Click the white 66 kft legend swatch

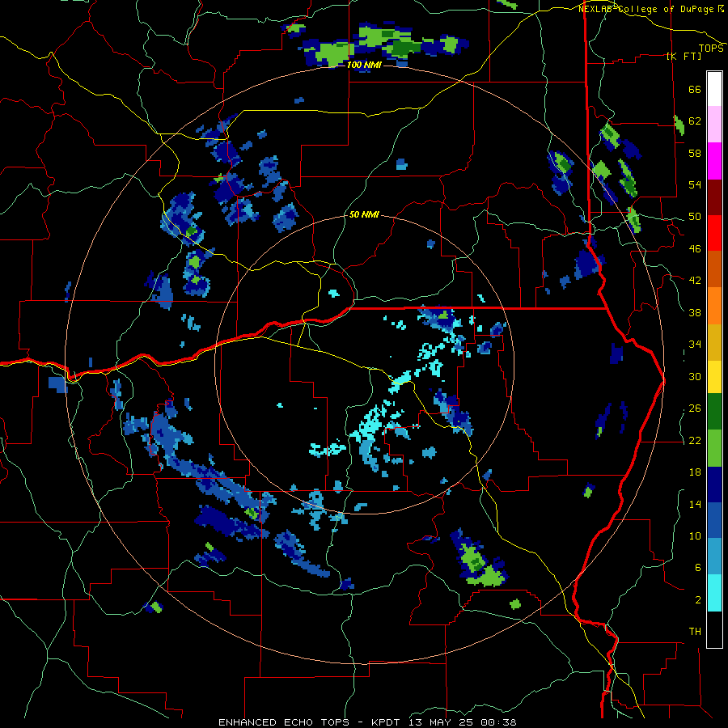pyautogui.click(x=714, y=89)
